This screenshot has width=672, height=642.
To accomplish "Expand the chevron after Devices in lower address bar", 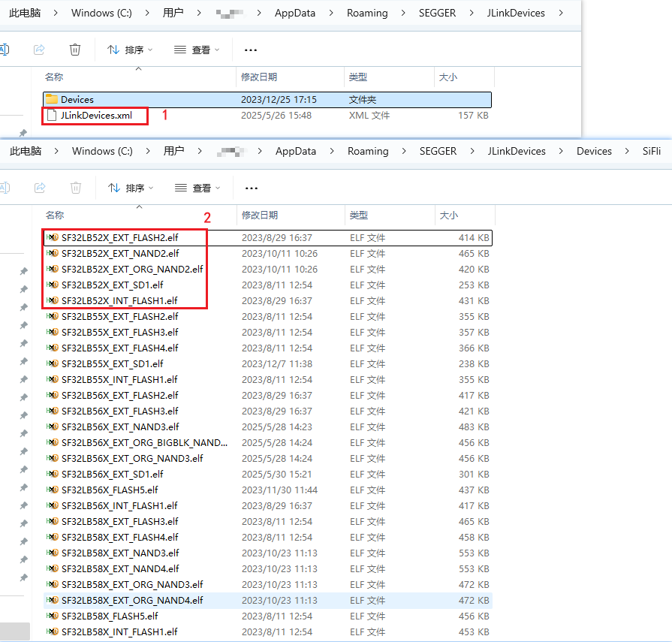I will (x=627, y=151).
